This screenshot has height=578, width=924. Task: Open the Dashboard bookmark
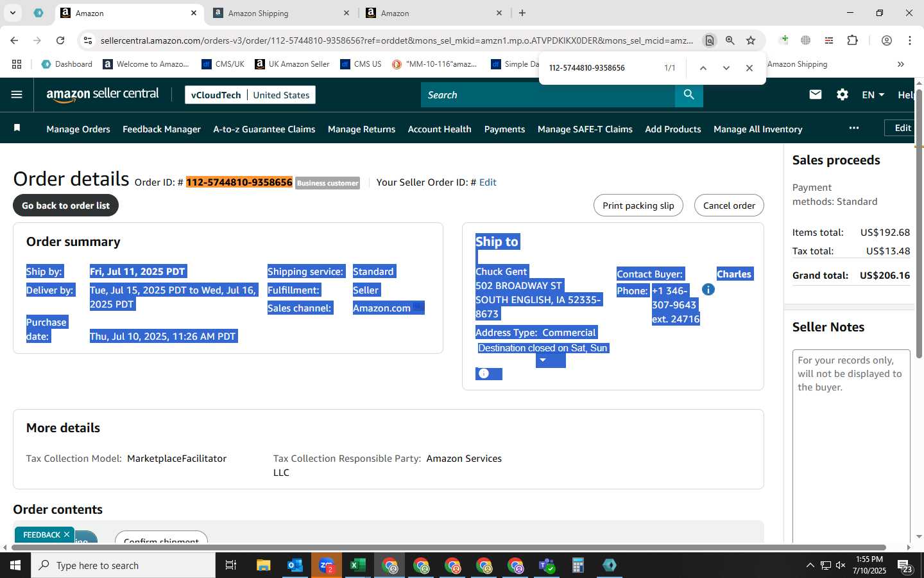click(x=67, y=64)
